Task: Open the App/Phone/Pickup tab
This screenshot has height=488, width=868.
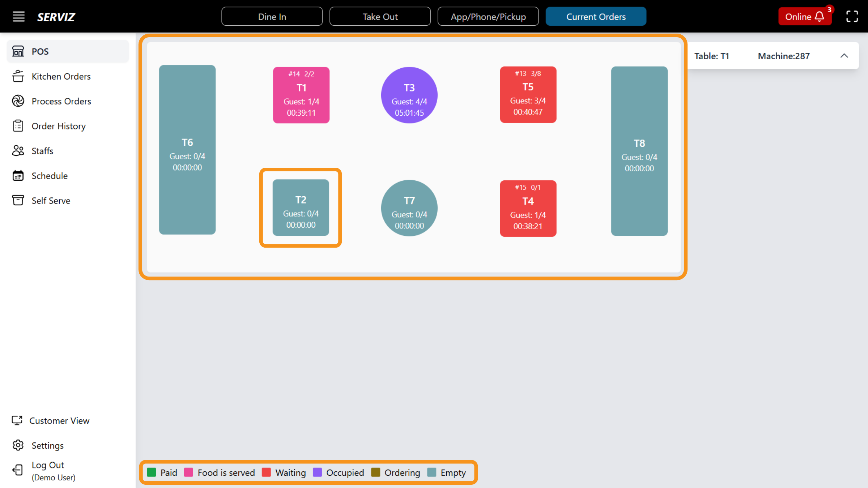Action: tap(488, 16)
